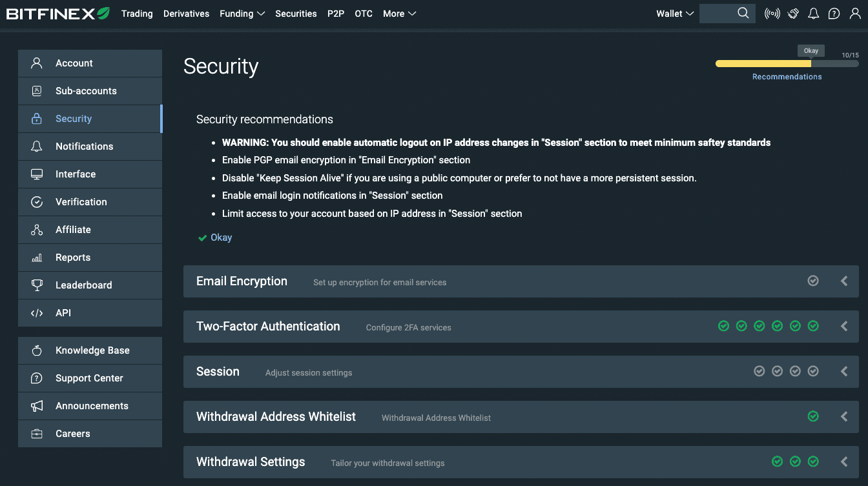
Task: Click the API code brackets icon
Action: [x=37, y=313]
